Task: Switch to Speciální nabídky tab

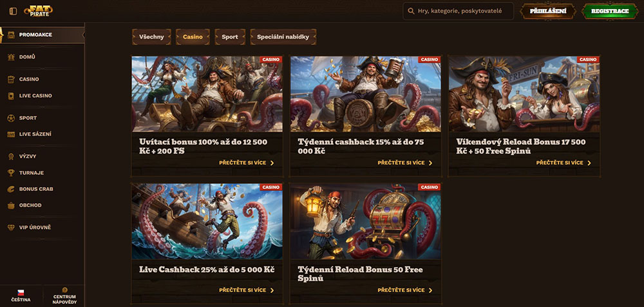Action: point(283,37)
